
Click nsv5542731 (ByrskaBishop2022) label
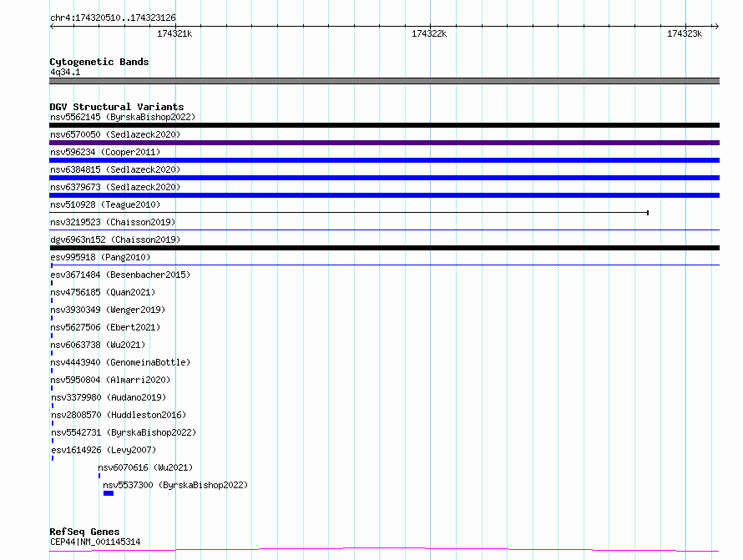point(124,432)
